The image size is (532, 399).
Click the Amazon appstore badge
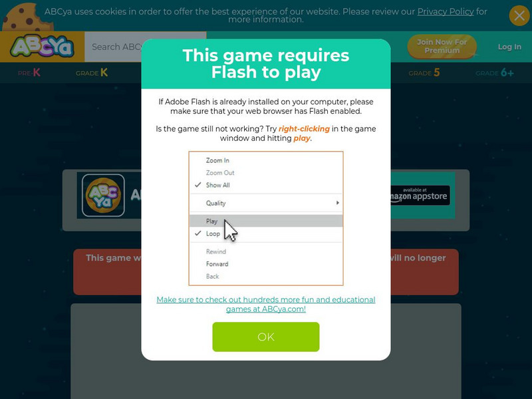[420, 195]
